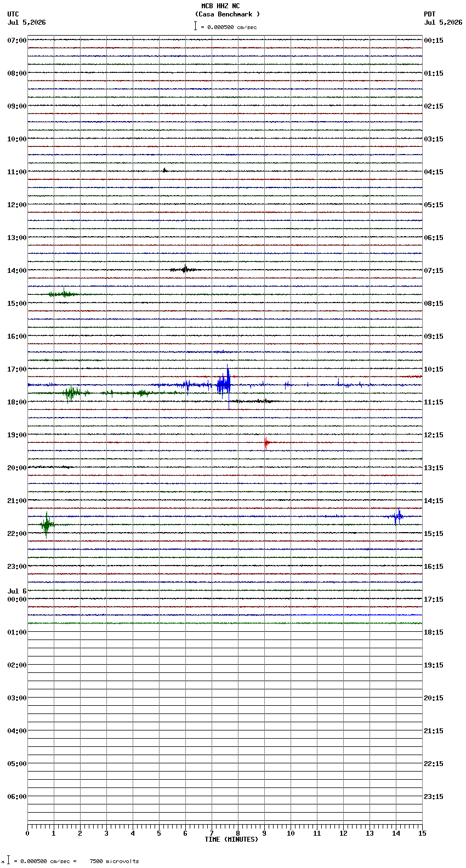Click the 'Jul 6' date change label

pos(17,591)
